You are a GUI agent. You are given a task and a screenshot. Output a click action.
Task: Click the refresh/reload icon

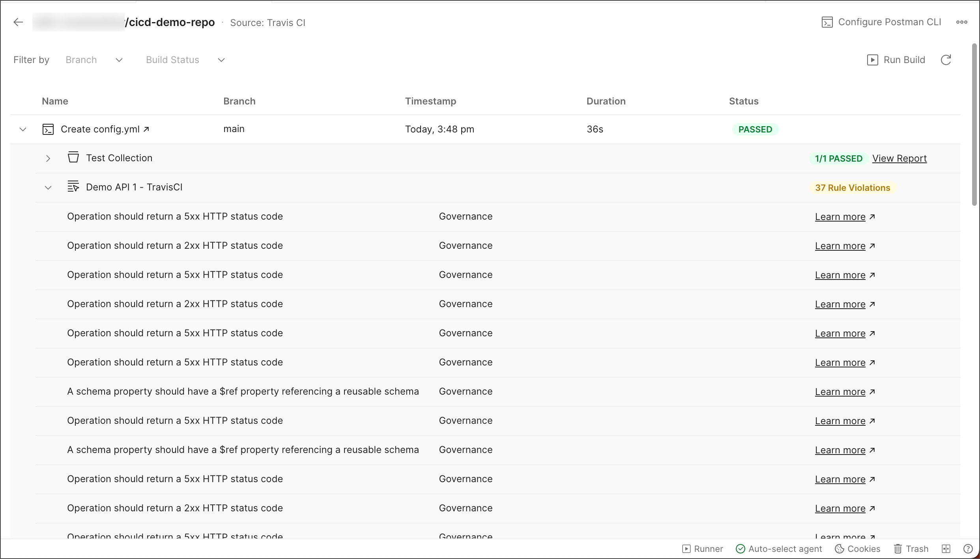pos(946,60)
